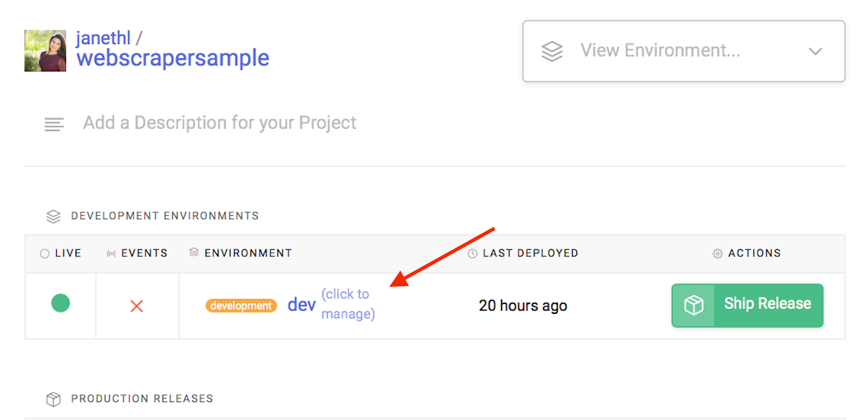Click the layers icon in View Environment box
The height and width of the screenshot is (420, 868).
pyautogui.click(x=552, y=51)
